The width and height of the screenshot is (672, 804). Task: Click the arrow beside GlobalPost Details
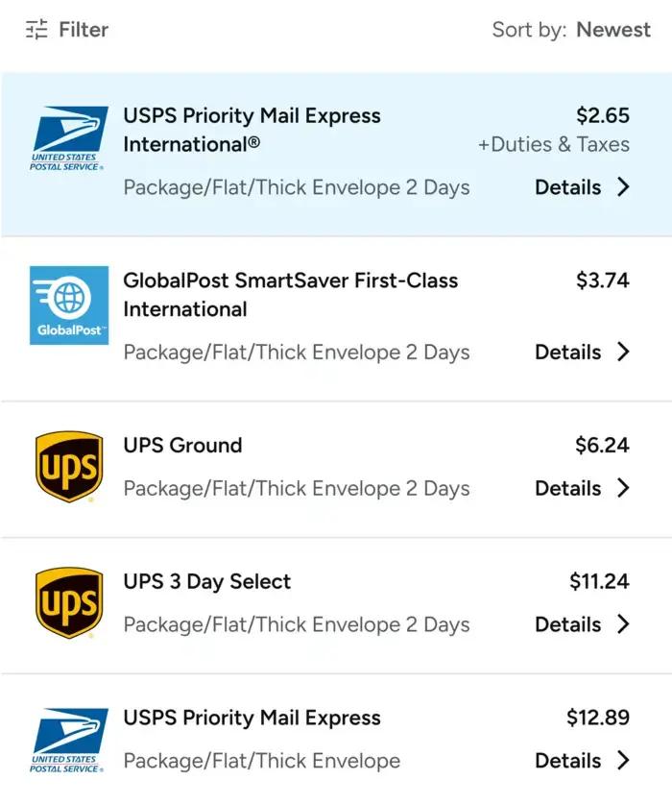coord(624,352)
